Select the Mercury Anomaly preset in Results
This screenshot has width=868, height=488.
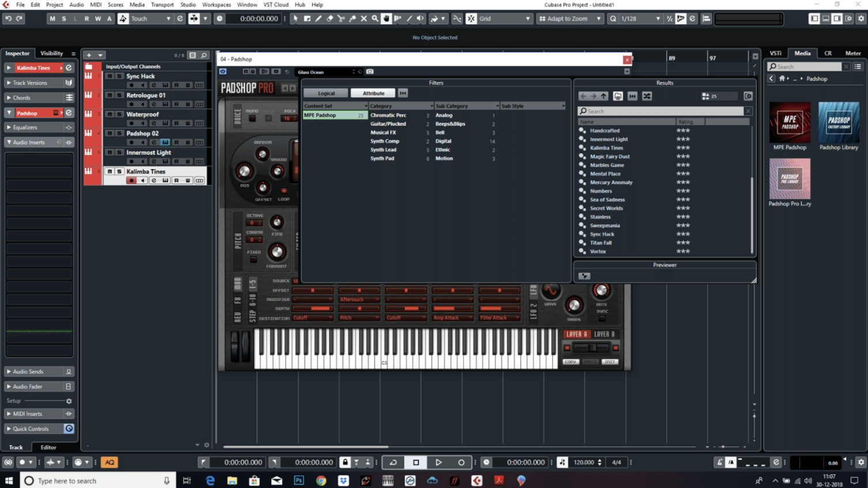click(611, 182)
